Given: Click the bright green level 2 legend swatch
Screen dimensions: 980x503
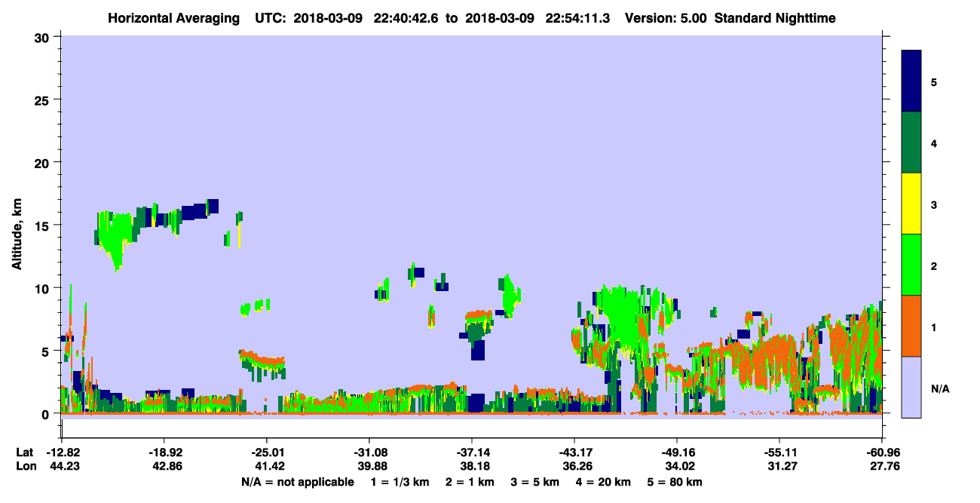Looking at the screenshot, I should click(911, 265).
